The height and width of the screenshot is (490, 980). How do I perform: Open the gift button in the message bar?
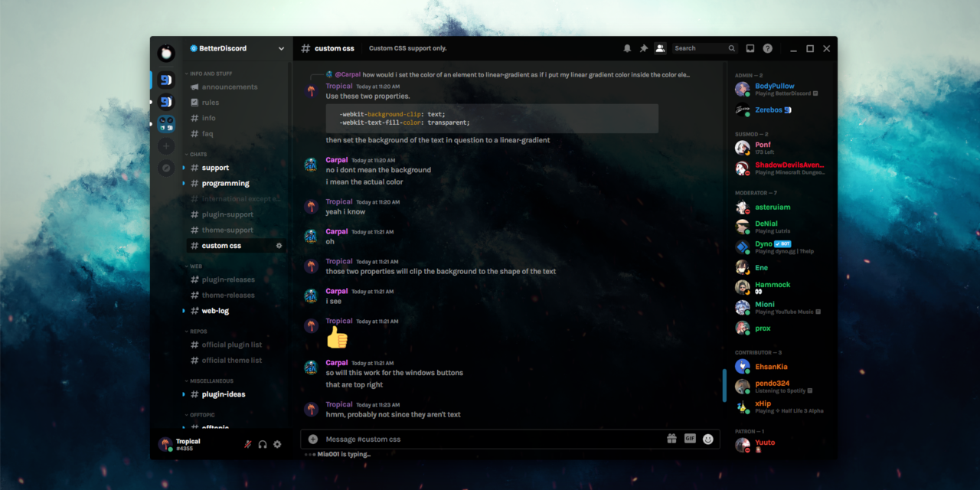(x=671, y=439)
